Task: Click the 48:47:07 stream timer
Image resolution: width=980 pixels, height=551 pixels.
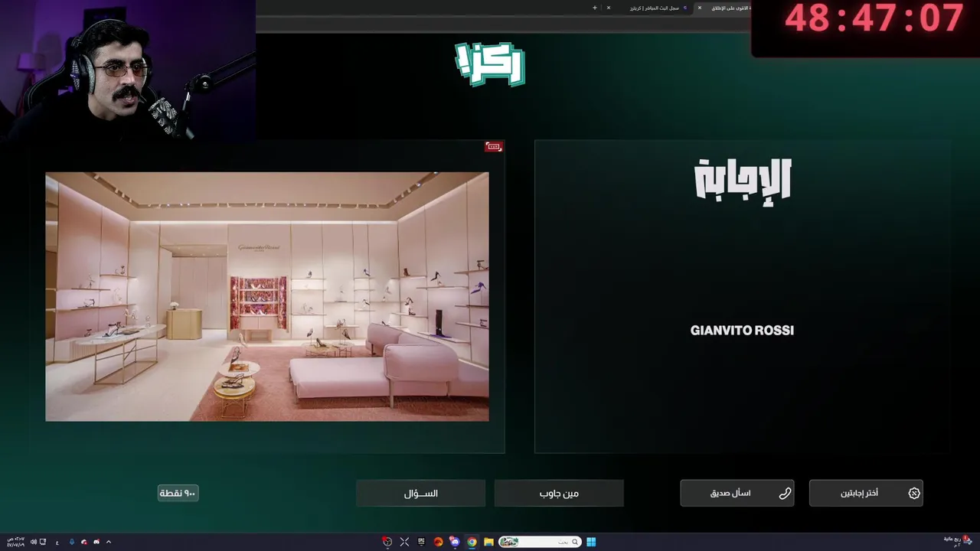Action: 874,18
